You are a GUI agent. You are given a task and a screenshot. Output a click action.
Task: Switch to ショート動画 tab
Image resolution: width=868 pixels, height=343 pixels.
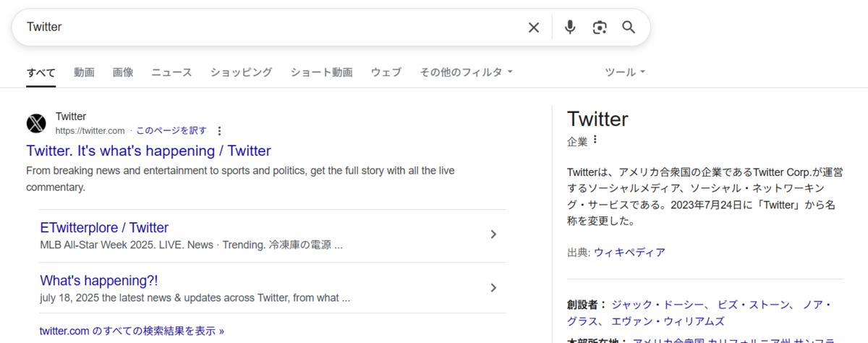click(322, 72)
